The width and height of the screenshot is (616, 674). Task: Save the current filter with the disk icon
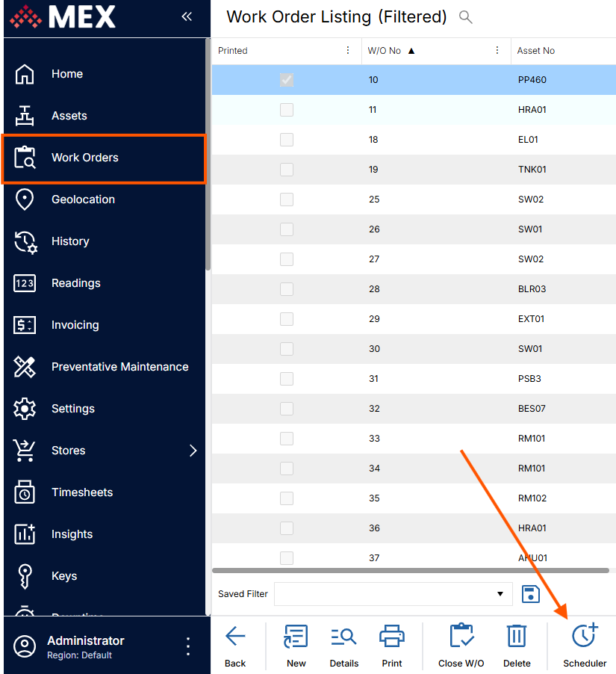click(530, 594)
